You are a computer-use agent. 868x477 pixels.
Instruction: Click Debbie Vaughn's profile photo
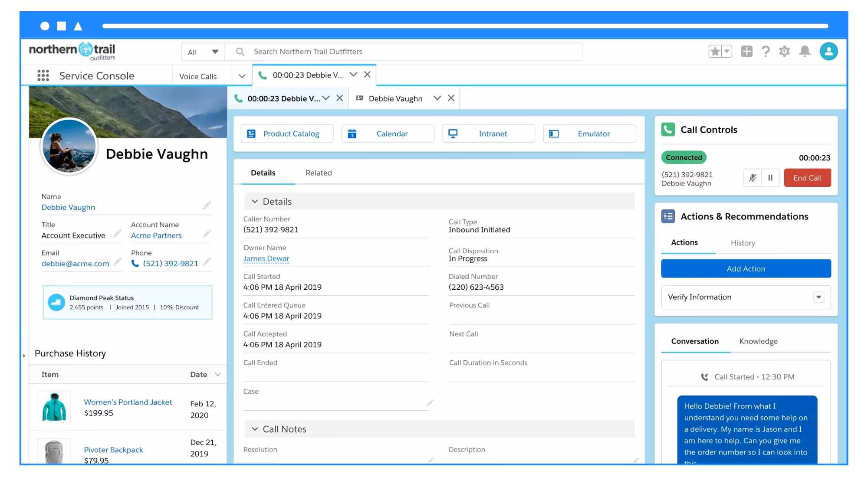point(69,147)
